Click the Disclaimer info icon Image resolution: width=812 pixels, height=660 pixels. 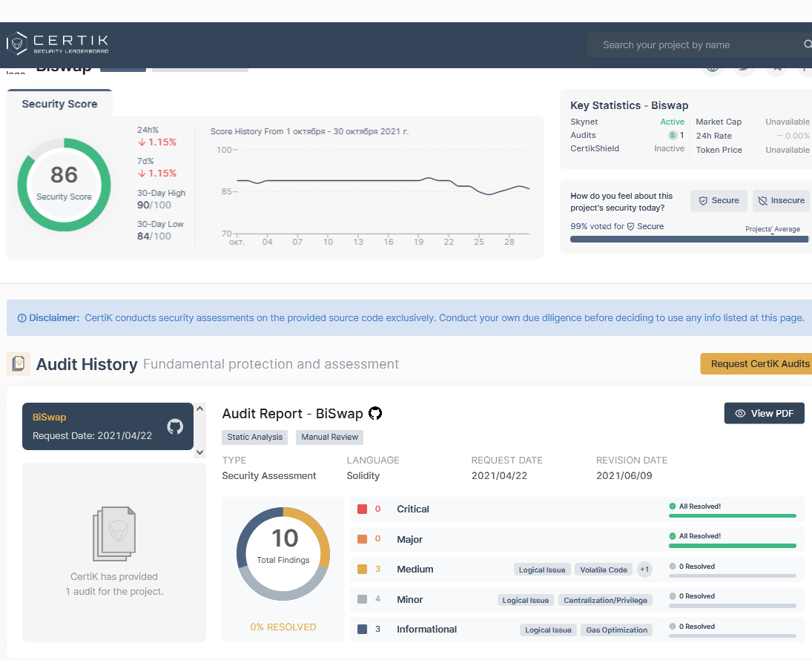(22, 317)
